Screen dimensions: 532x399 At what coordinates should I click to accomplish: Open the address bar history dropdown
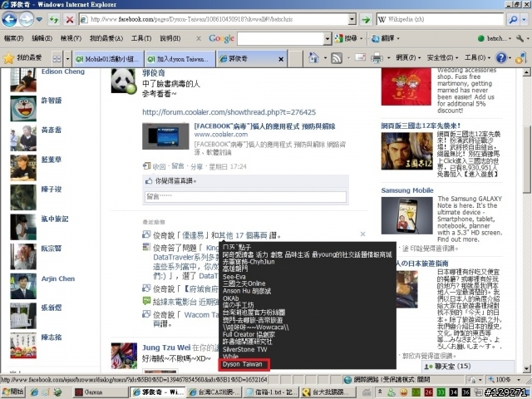click(352, 19)
